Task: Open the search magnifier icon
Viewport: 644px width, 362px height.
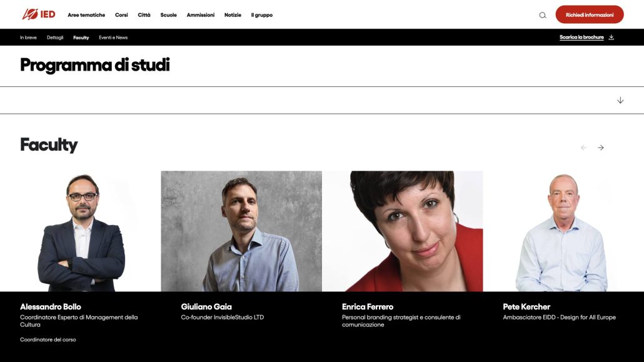Action: click(543, 15)
